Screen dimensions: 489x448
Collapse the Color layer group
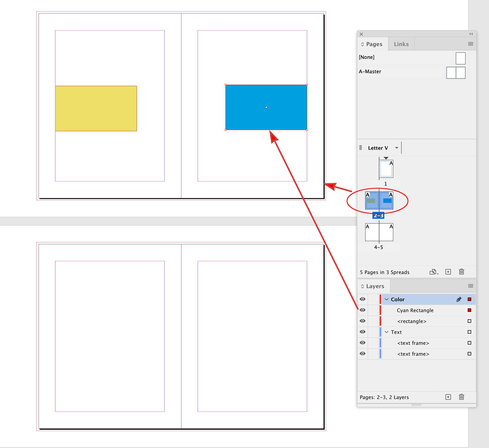coord(387,299)
